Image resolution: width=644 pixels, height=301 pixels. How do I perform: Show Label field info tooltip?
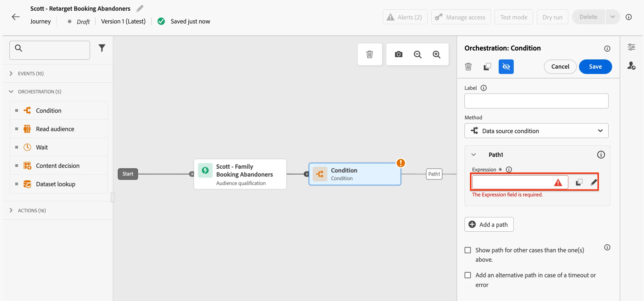(x=484, y=88)
